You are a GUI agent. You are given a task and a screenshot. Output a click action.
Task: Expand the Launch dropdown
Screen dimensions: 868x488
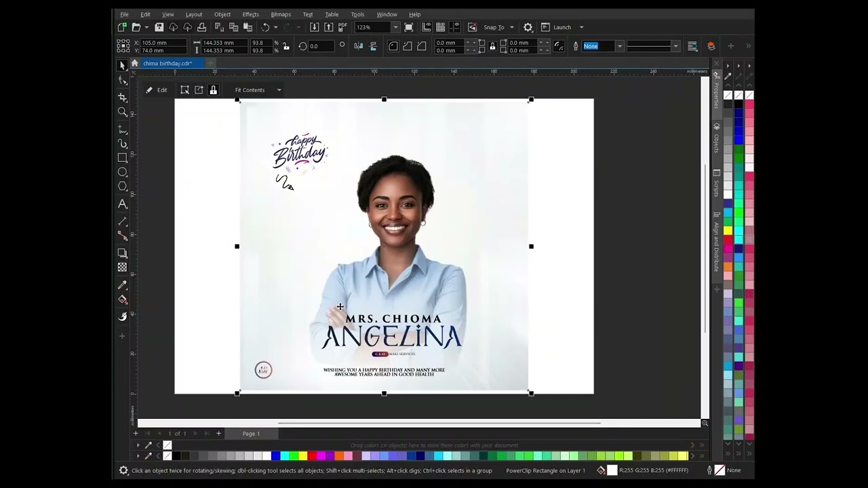[581, 28]
